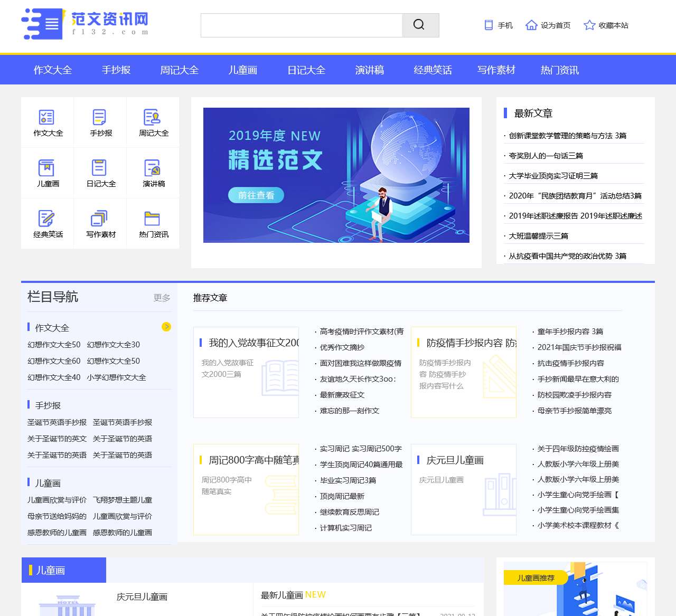The width and height of the screenshot is (676, 616).
Task: Select 写作素材 in the blue navigation bar
Action: pyautogui.click(x=496, y=70)
